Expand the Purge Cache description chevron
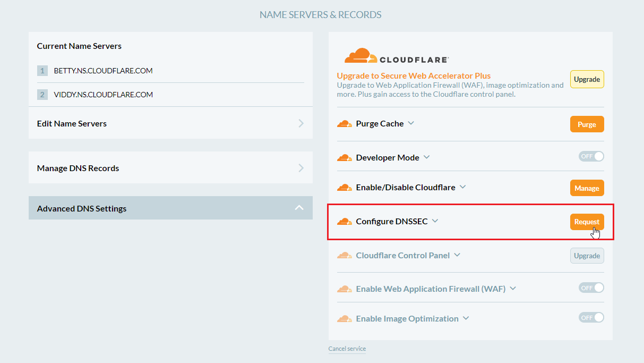 point(410,123)
